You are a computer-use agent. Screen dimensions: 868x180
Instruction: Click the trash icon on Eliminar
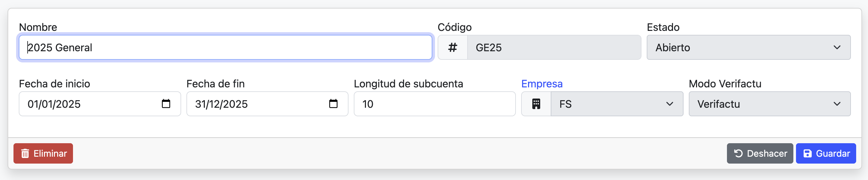click(x=25, y=154)
